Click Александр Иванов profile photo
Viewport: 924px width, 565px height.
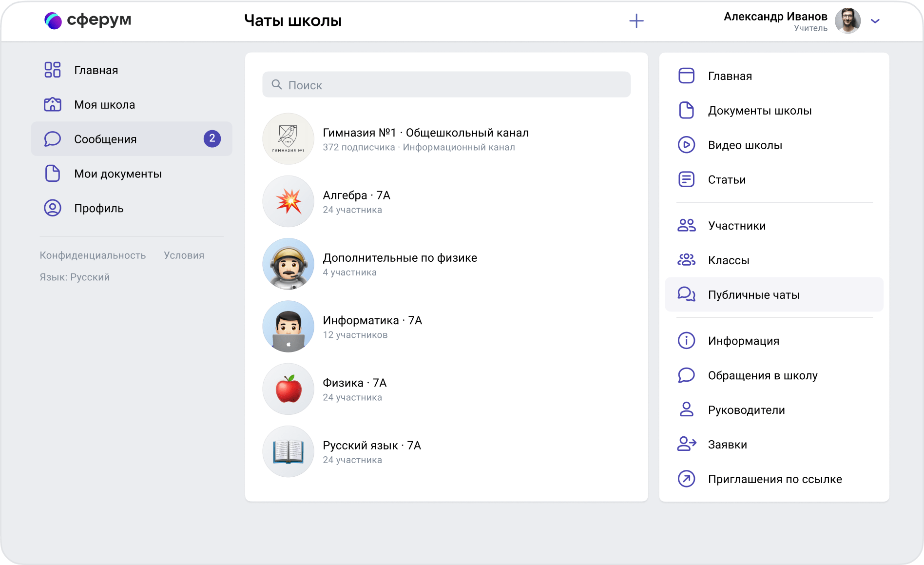pos(847,21)
